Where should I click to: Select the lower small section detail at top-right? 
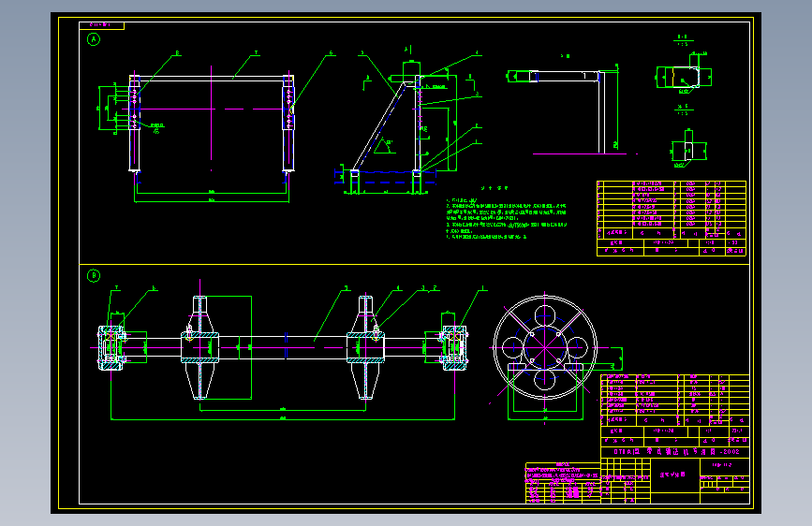(x=688, y=149)
